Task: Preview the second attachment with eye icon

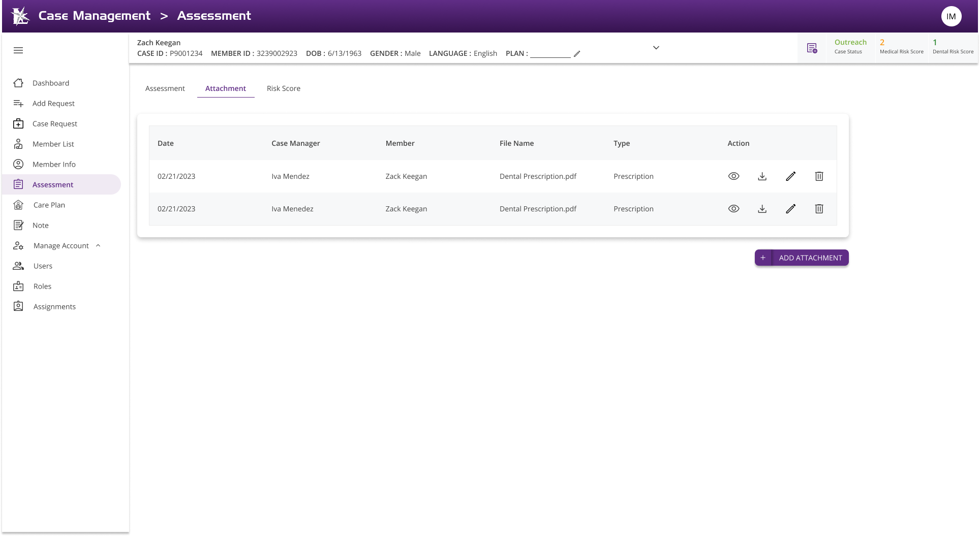Action: [x=733, y=209]
